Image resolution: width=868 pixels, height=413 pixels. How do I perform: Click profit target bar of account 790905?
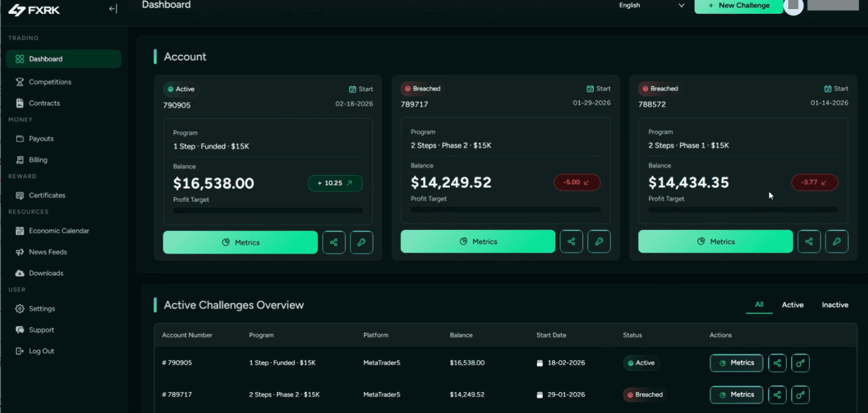pyautogui.click(x=268, y=211)
